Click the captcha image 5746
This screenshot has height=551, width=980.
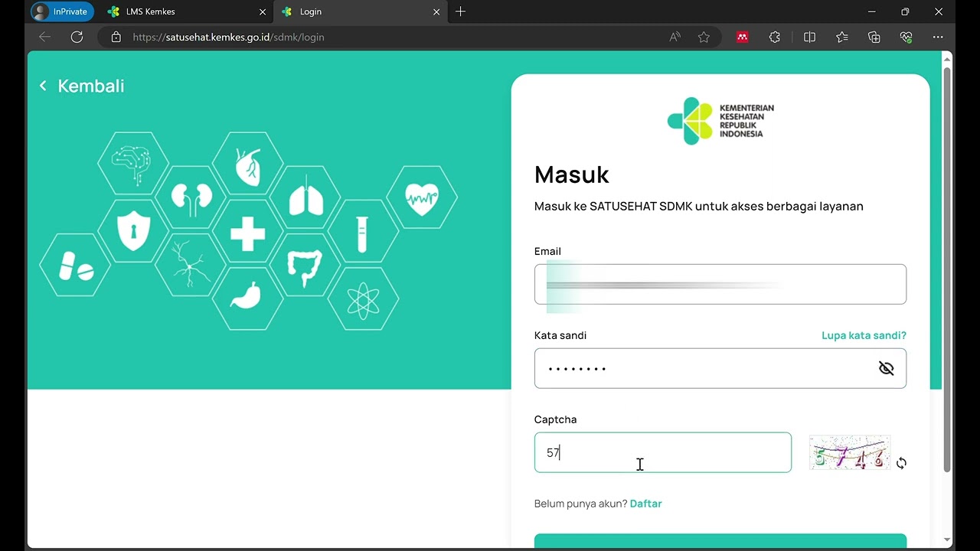[849, 452]
